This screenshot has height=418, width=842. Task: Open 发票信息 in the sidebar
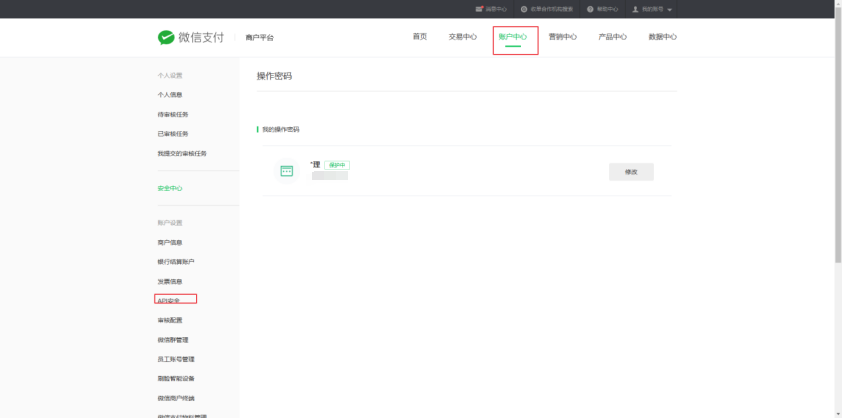pos(170,282)
